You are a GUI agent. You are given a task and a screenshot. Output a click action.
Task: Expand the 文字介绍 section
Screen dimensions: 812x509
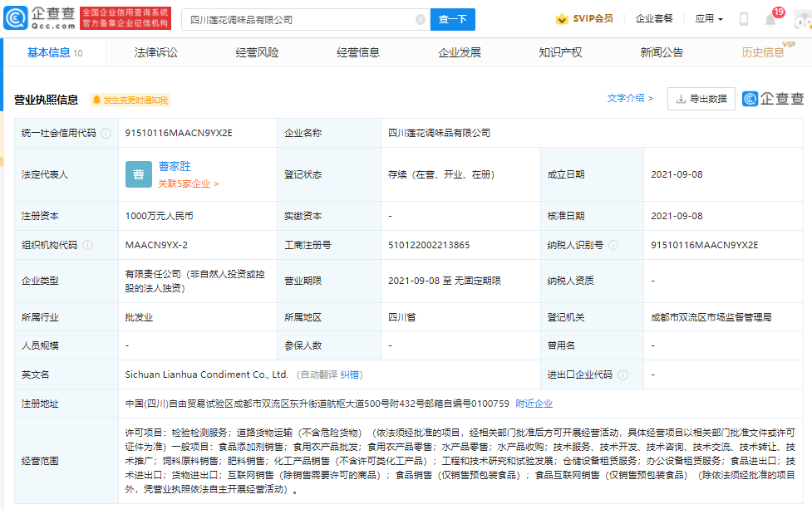coord(630,98)
